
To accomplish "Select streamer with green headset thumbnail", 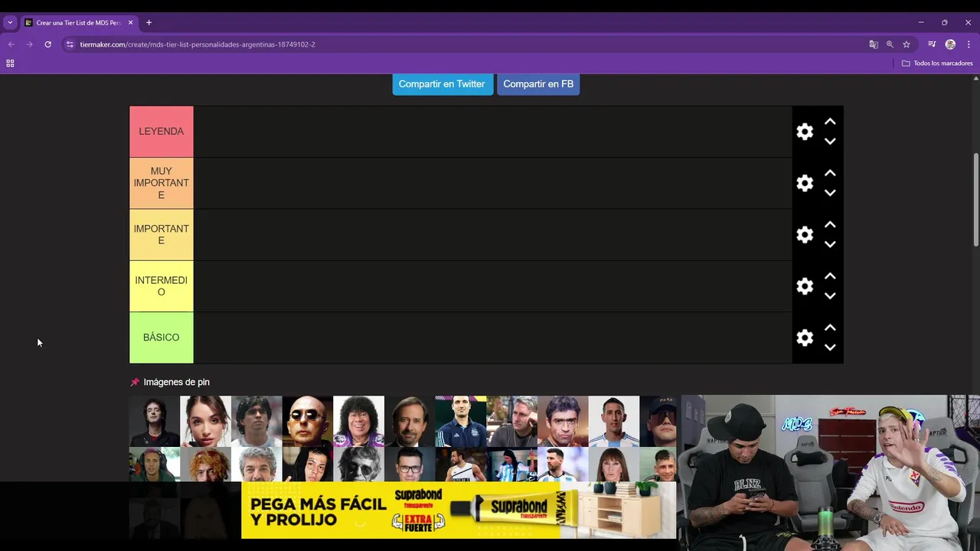I will pos(155,464).
